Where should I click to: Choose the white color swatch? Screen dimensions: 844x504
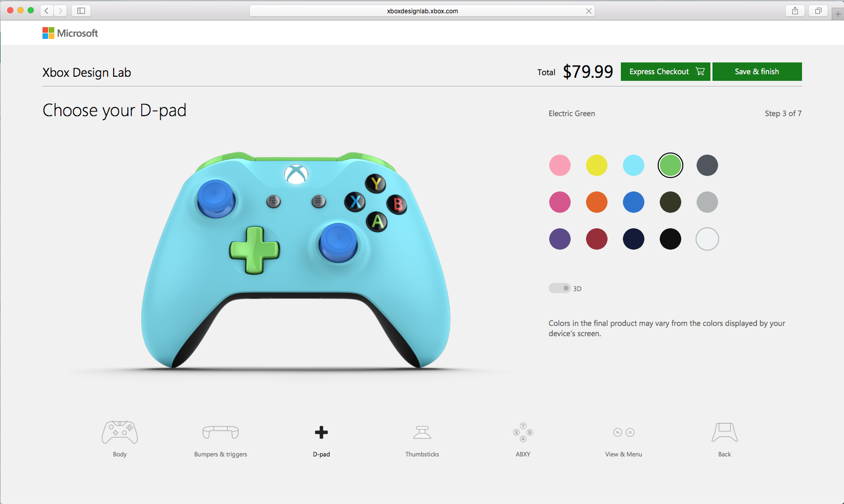(707, 239)
